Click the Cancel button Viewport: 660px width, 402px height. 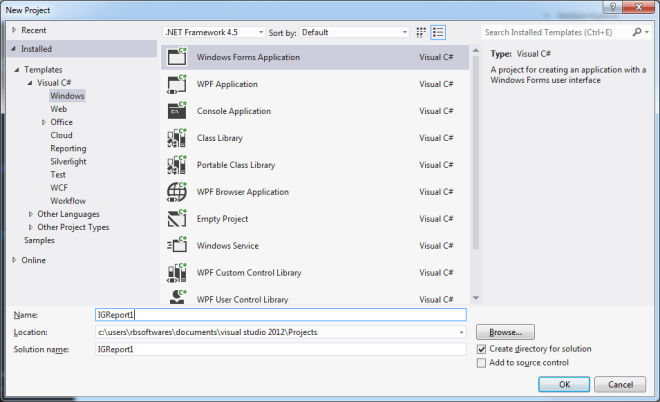coord(620,384)
